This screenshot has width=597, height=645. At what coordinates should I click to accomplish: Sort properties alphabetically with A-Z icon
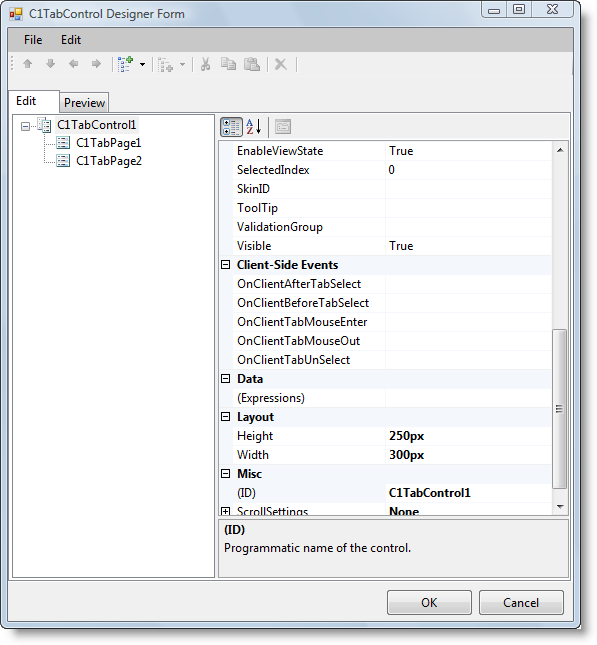click(x=254, y=127)
